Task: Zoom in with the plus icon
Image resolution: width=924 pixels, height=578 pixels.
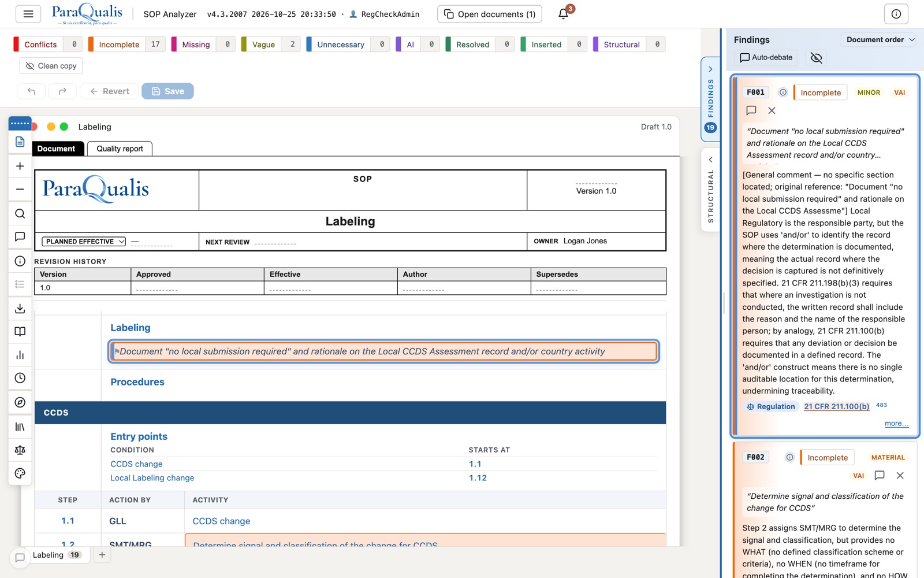Action: (20, 166)
